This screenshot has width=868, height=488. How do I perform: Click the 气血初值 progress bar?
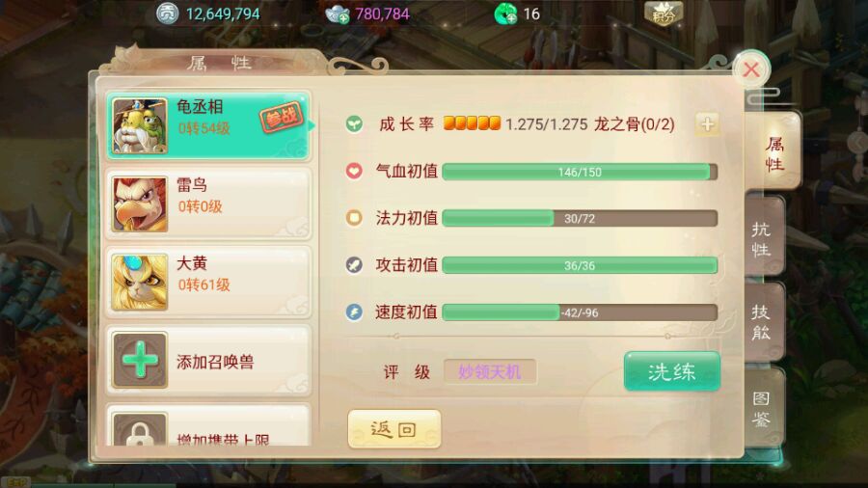tap(580, 172)
